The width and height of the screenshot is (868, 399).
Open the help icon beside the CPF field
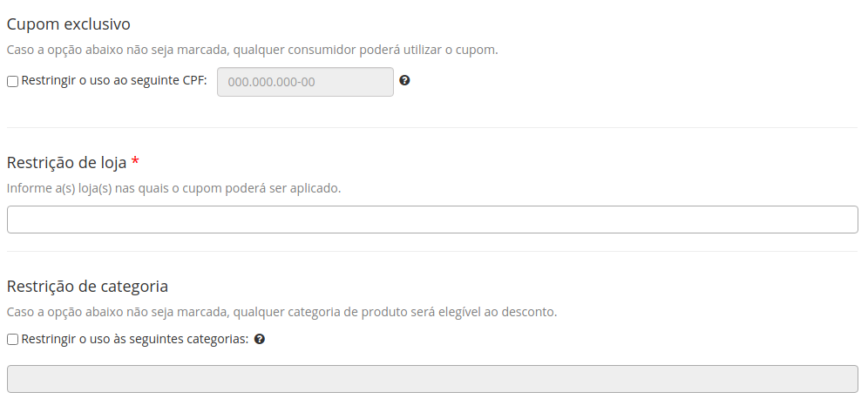[x=404, y=81]
